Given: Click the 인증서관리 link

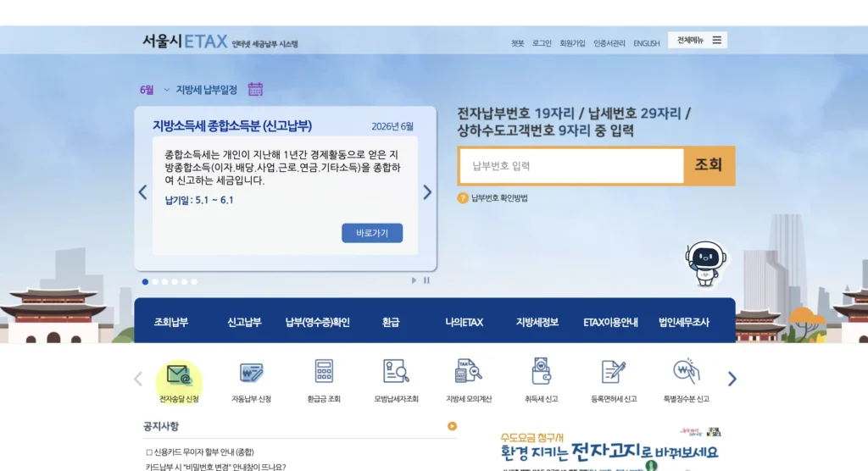Looking at the screenshot, I should (609, 43).
